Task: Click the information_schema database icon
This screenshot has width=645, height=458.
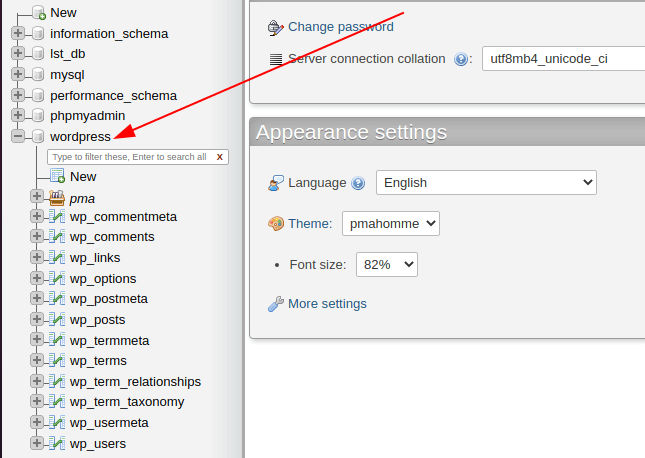Action: (38, 33)
